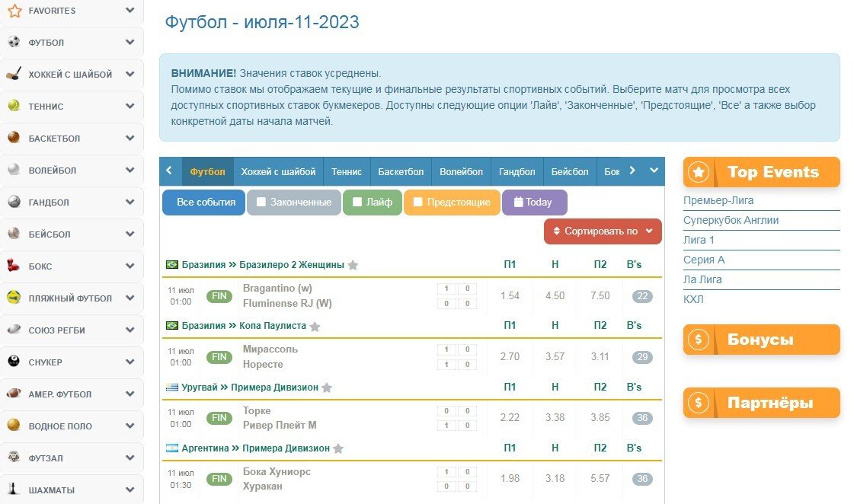Expand the Favorites sidebar section

130,11
